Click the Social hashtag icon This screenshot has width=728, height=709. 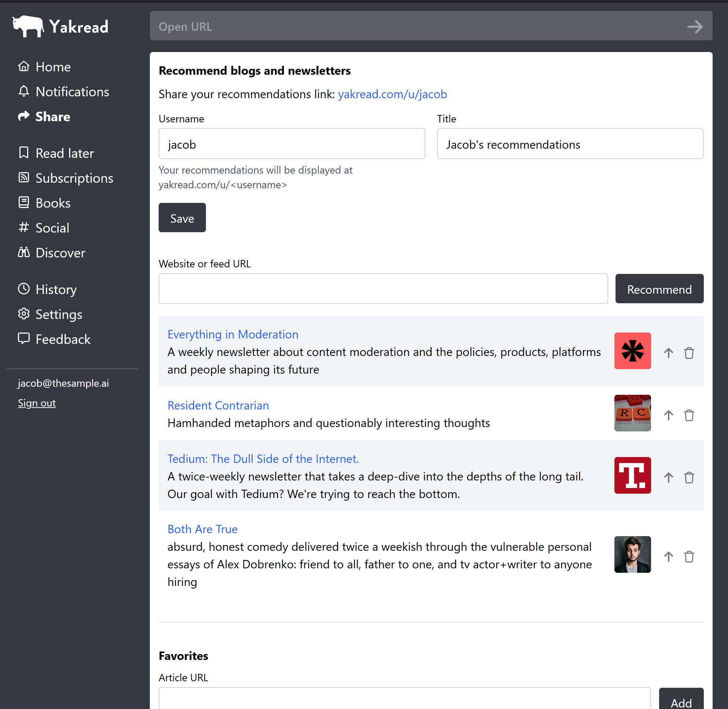tap(24, 227)
